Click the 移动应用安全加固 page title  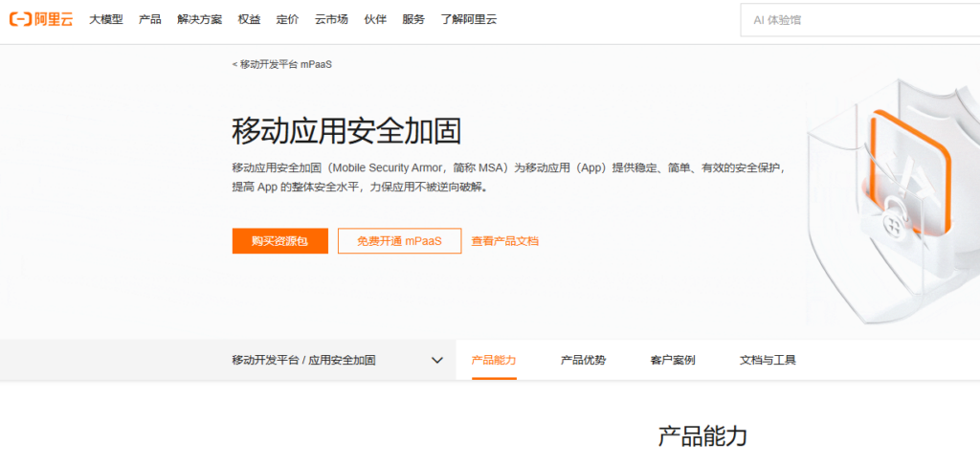346,131
